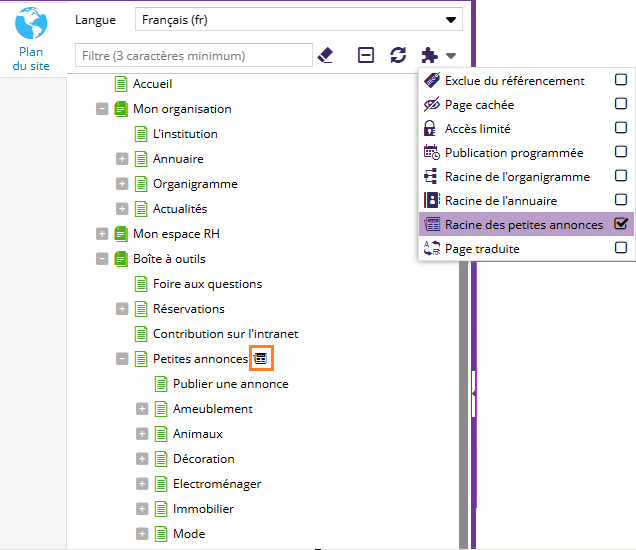Collapse all tree nodes with minus-box icon
This screenshot has width=636, height=550.
366,55
